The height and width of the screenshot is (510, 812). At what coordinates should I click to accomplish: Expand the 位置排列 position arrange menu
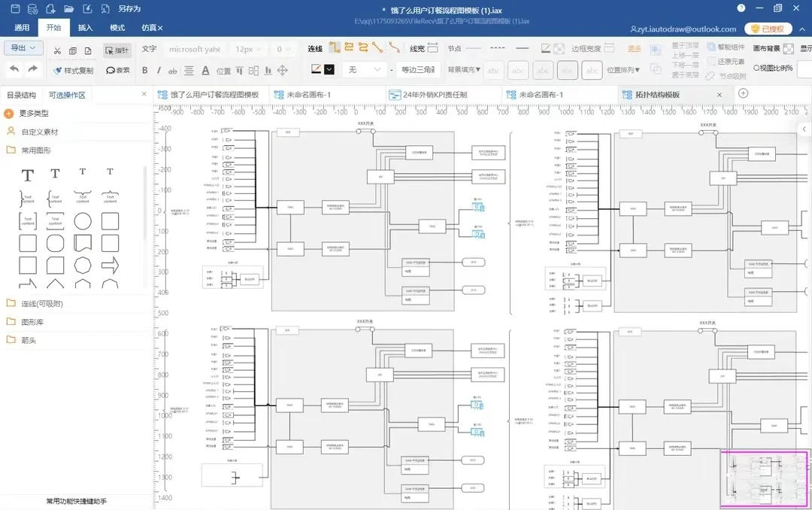(623, 69)
